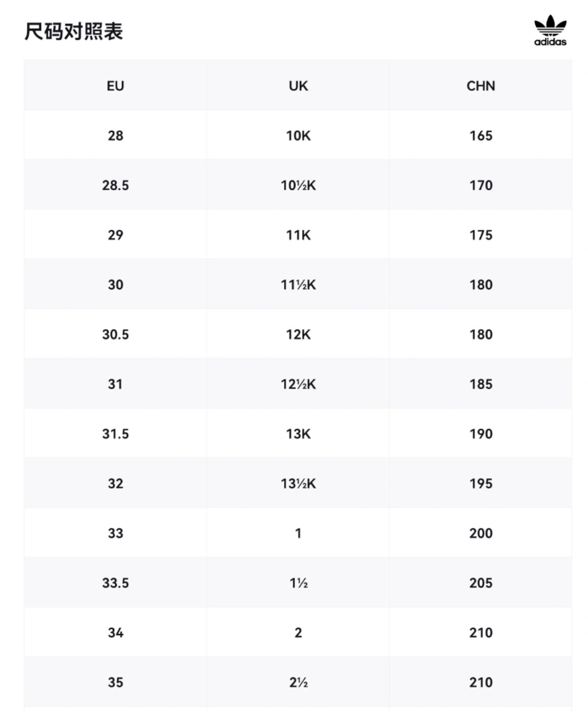Viewport: 588px width, 712px height.
Task: Click the 2½ UK size cell
Action: coord(298,682)
